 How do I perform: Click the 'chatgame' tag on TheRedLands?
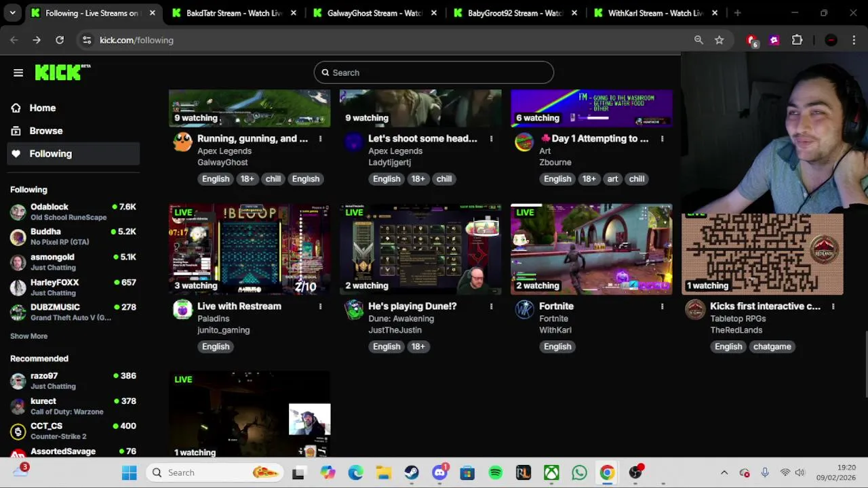click(772, 346)
